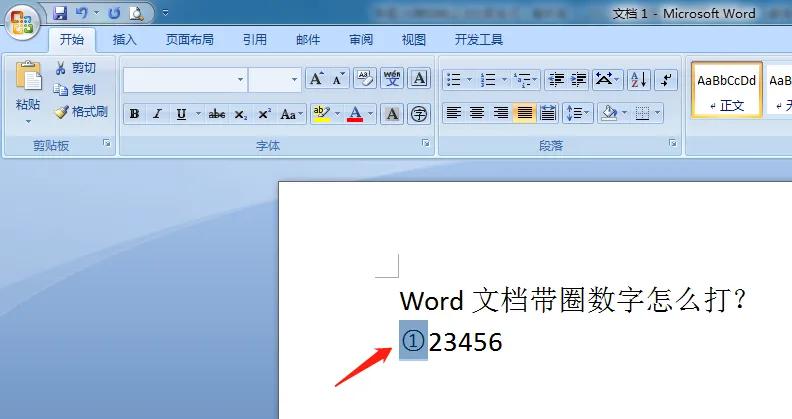Screen dimensions: 792x419
Task: Align text left
Action: pyautogui.click(x=454, y=113)
